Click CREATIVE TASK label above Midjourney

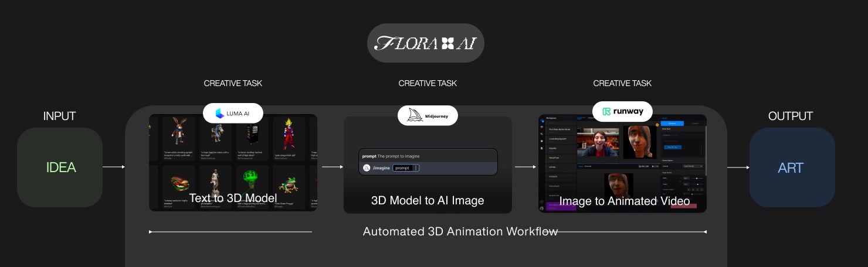pos(428,83)
